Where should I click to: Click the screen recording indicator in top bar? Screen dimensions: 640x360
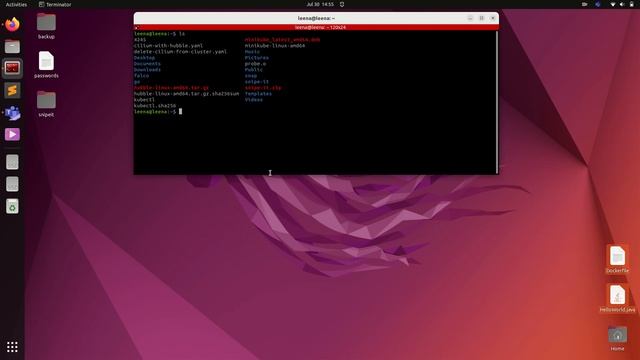[x=584, y=4]
